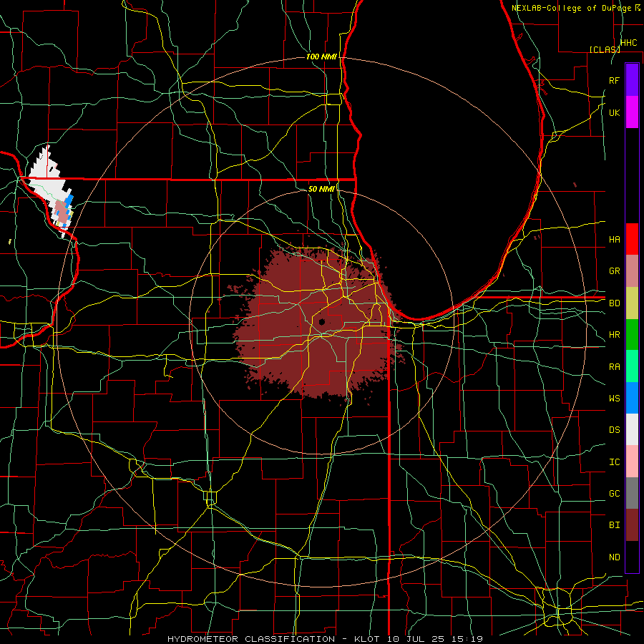The width and height of the screenshot is (644, 644).
Task: Select the 'DS' legend label
Action: (614, 430)
